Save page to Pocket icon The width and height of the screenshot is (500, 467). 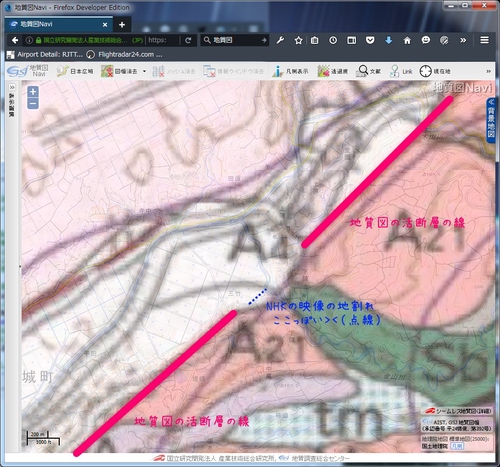[x=370, y=40]
